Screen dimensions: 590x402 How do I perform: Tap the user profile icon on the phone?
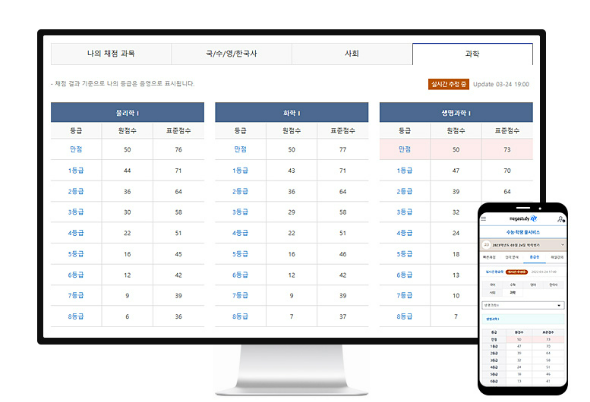[561, 219]
